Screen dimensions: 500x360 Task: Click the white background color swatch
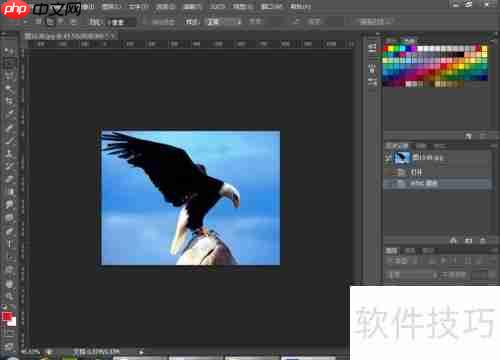click(13, 322)
